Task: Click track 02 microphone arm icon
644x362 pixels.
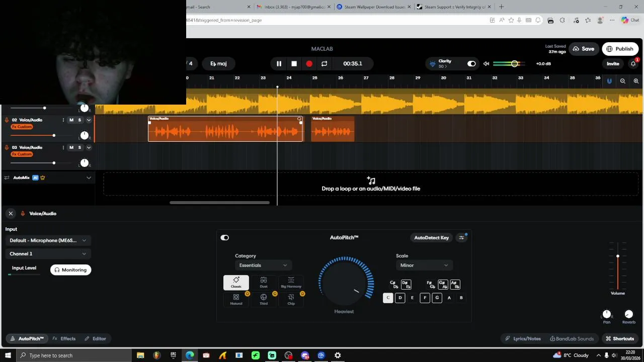Action: click(7, 120)
